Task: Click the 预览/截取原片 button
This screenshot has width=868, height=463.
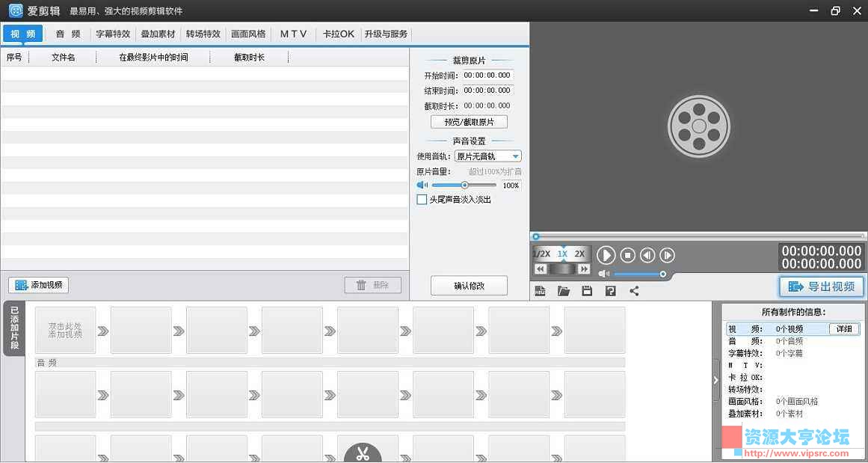Action: pyautogui.click(x=469, y=122)
